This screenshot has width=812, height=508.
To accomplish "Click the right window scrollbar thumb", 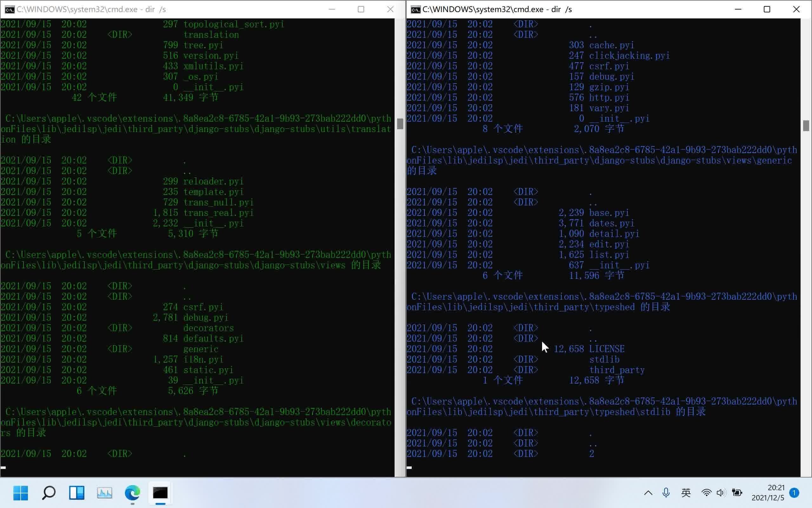I will tap(806, 126).
